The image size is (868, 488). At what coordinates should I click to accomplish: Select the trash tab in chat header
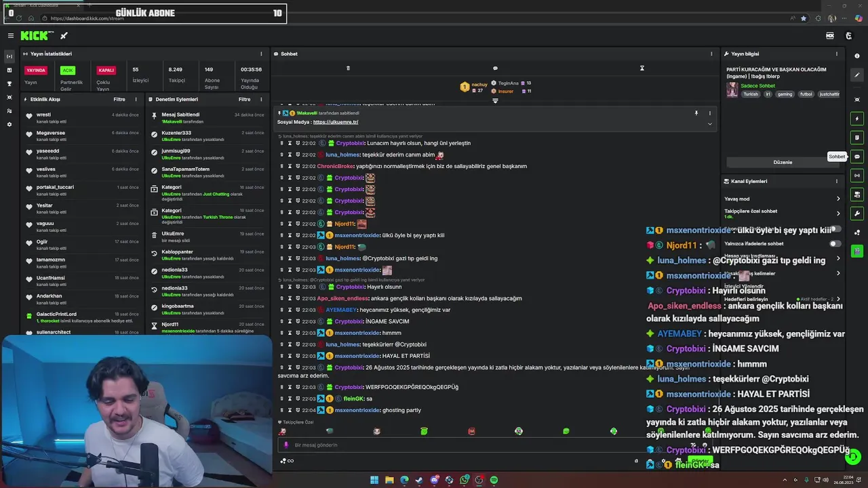coord(348,68)
